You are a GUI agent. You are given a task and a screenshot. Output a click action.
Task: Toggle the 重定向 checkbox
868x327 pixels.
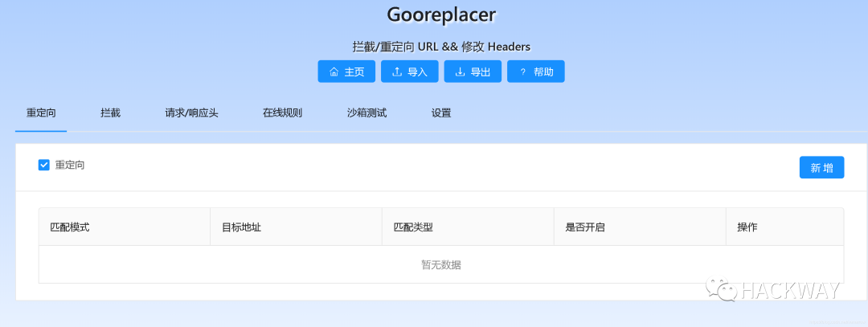pyautogui.click(x=44, y=165)
